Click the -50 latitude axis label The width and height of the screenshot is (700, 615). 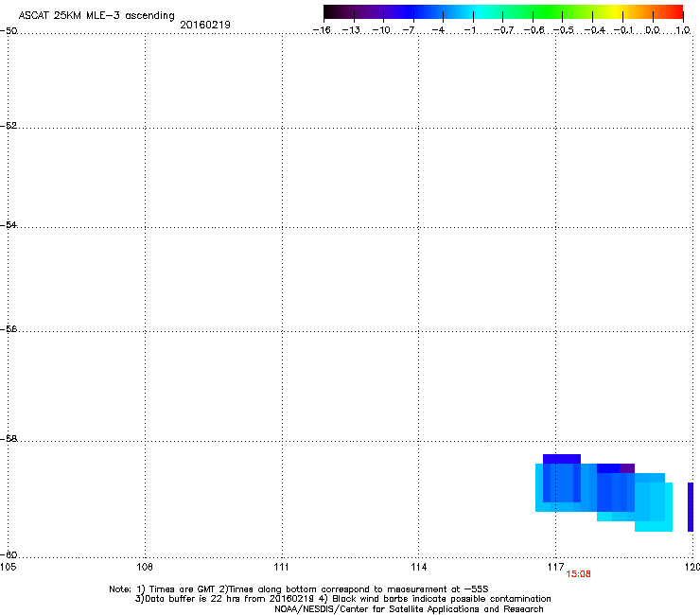coord(9,30)
